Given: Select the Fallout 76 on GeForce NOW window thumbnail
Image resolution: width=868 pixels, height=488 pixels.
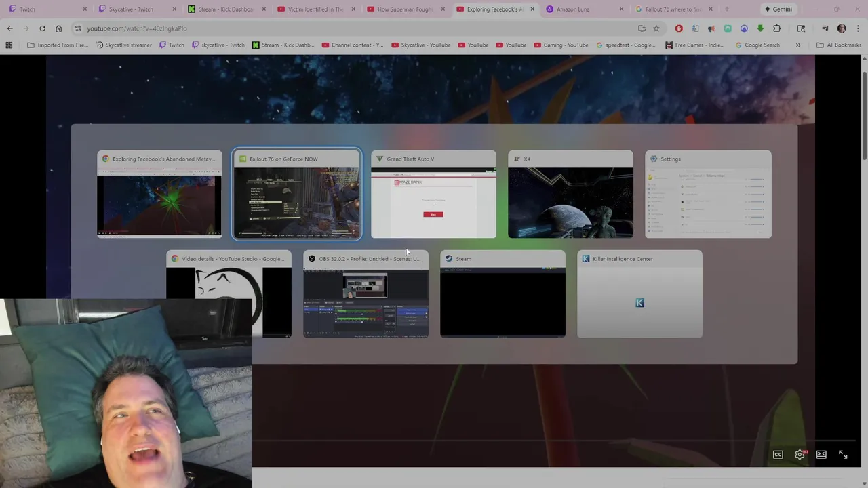Looking at the screenshot, I should tap(297, 195).
